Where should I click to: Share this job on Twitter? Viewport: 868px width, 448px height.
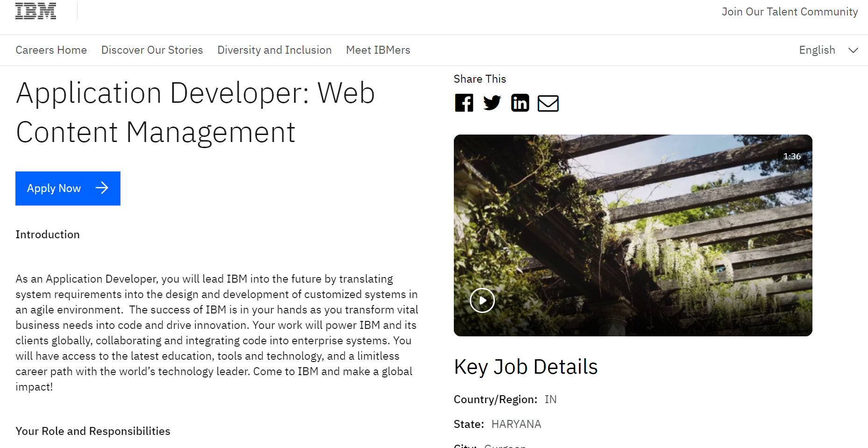tap(492, 103)
